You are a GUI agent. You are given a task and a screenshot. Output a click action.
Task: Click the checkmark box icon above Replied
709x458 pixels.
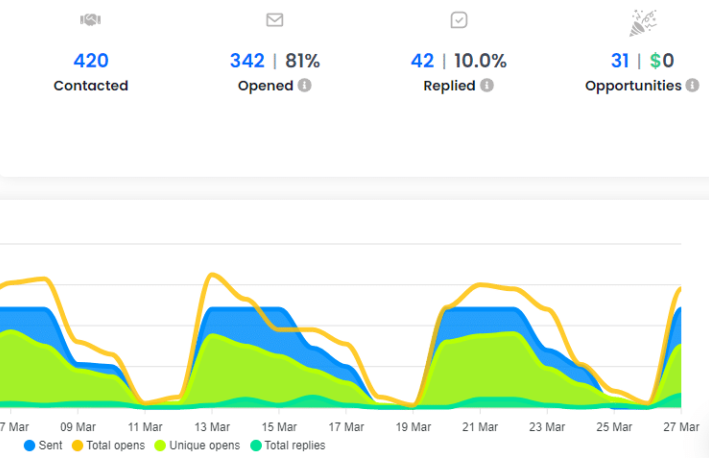(x=458, y=20)
